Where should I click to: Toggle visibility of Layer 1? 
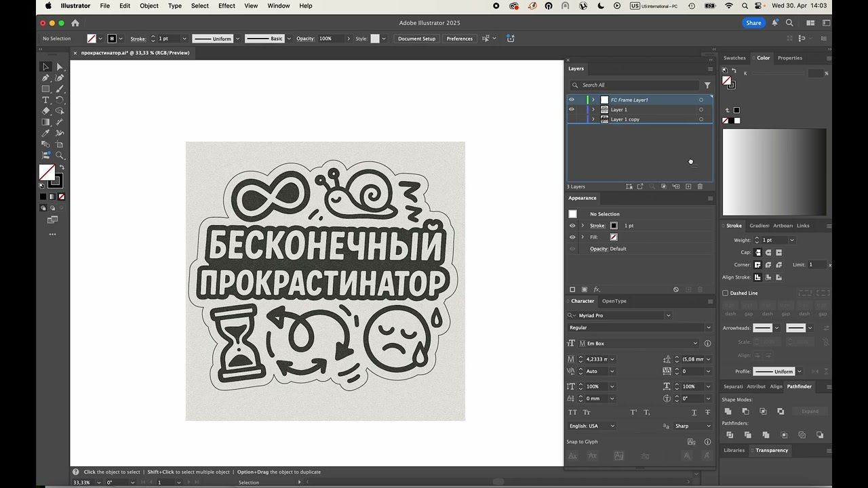572,109
